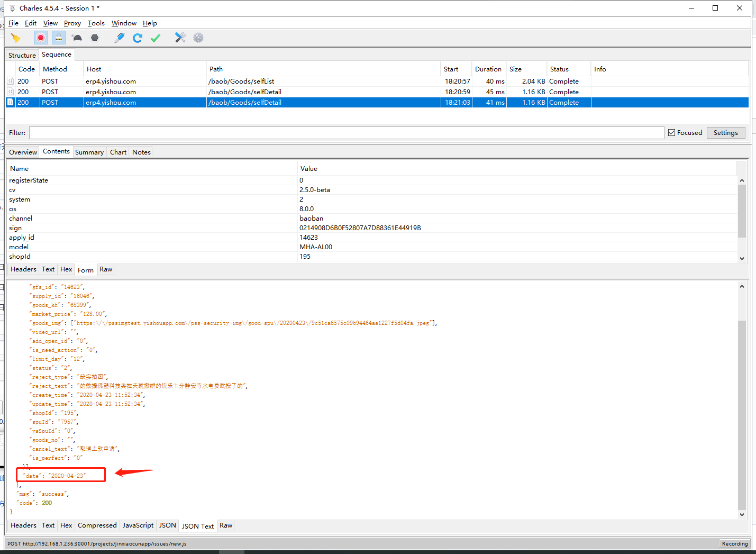The image size is (756, 554).
Task: Select response Raw tab at bottom
Action: [x=226, y=525]
